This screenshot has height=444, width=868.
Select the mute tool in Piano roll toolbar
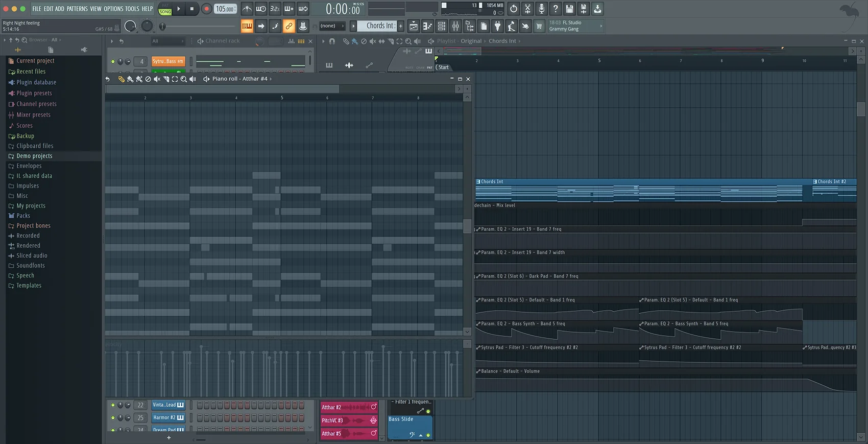[157, 79]
